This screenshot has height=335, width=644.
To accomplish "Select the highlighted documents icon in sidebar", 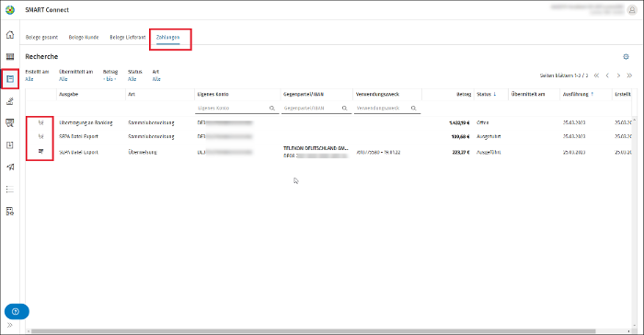I will [x=10, y=78].
